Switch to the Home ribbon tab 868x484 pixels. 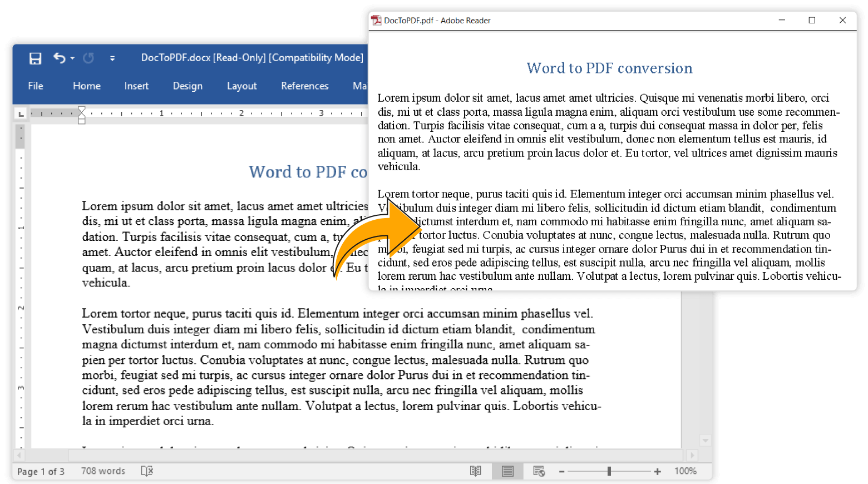coord(87,86)
